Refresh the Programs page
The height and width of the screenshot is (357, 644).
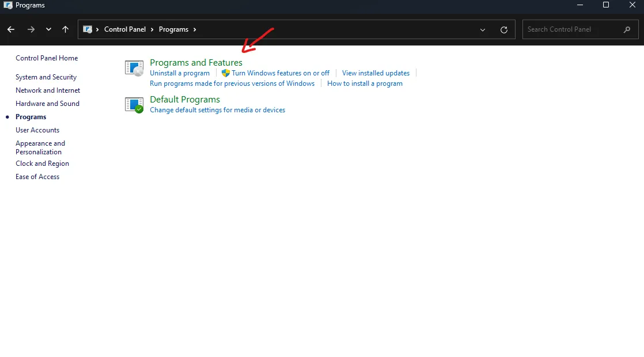pyautogui.click(x=504, y=29)
